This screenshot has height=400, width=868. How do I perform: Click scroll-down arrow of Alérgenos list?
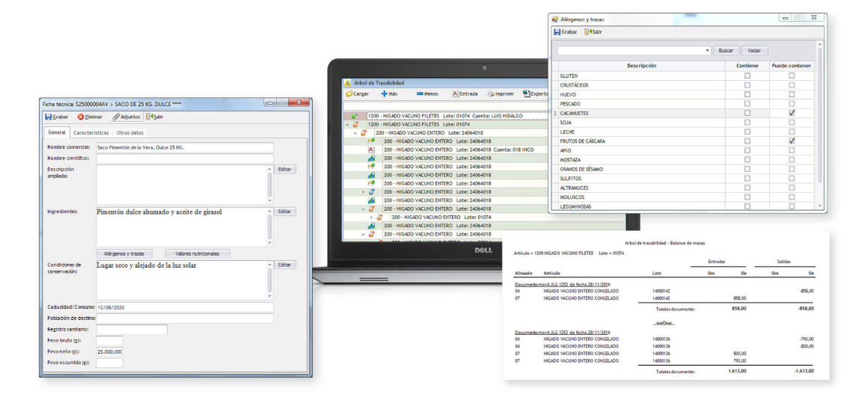point(820,206)
